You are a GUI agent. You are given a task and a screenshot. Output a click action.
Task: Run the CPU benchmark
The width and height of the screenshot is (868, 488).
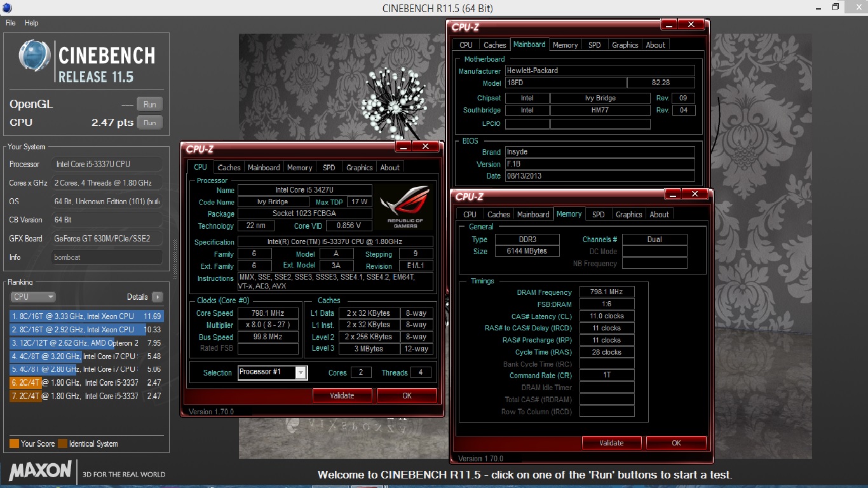[x=150, y=123]
